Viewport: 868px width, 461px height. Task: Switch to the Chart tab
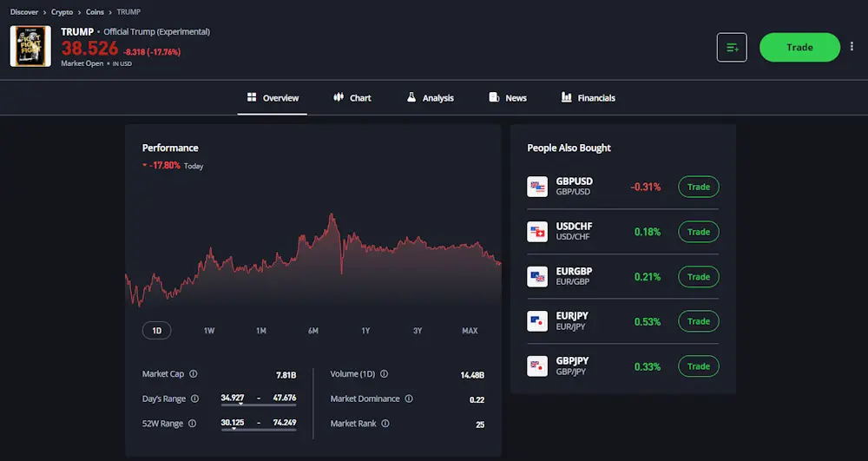point(352,98)
